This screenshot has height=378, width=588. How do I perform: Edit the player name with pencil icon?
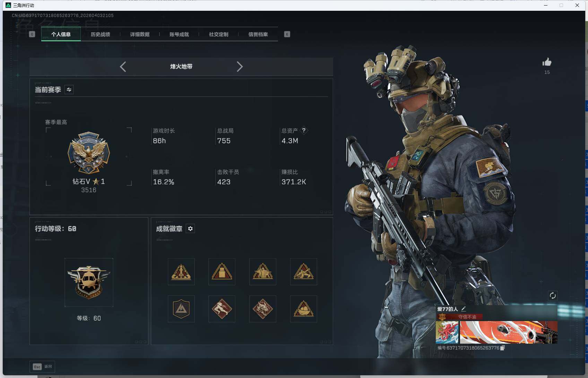coord(464,309)
